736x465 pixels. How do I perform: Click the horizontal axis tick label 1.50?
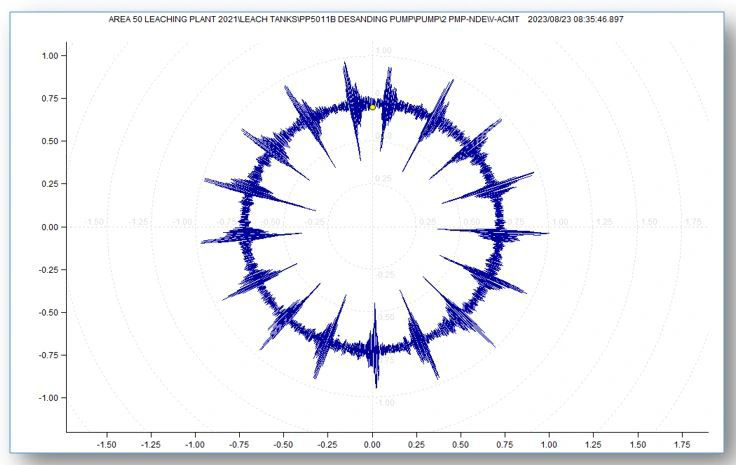tap(637, 444)
